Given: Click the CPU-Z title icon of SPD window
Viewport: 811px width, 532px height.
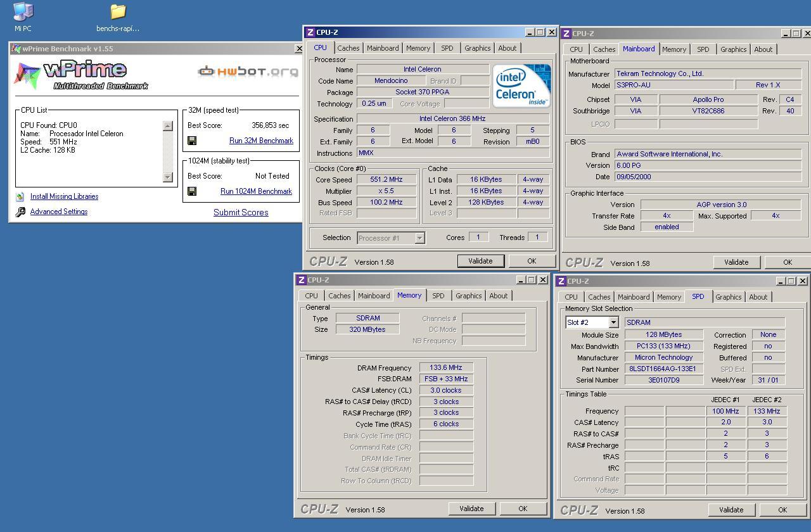Looking at the screenshot, I should click(561, 281).
